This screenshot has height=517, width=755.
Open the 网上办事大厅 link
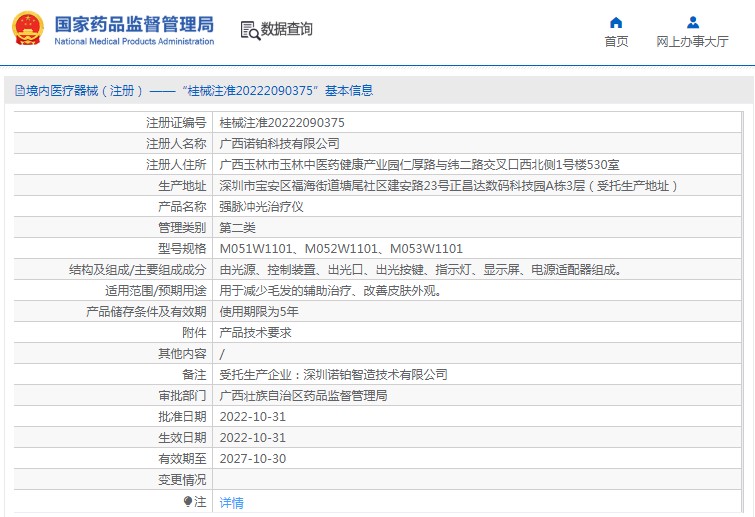pyautogui.click(x=692, y=41)
